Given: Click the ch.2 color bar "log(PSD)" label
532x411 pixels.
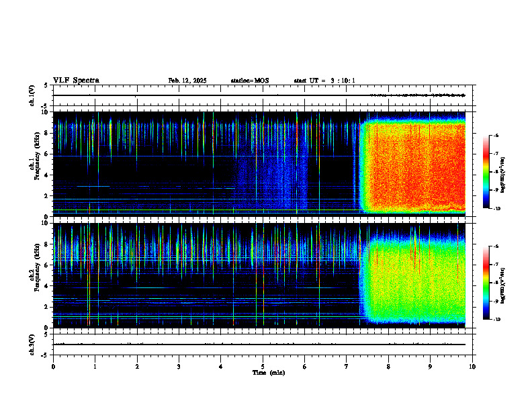Looking at the screenshot, I should pyautogui.click(x=503, y=286).
